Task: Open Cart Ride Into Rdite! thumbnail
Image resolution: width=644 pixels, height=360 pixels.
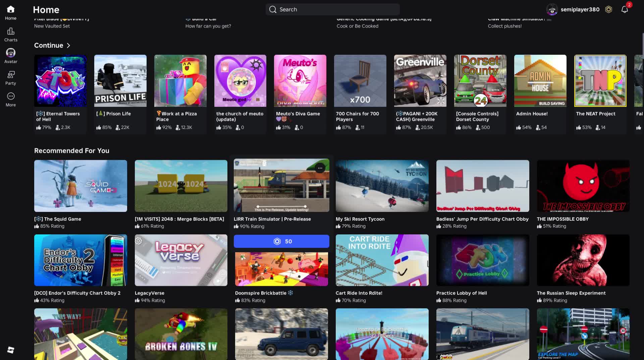Action: 382,260
